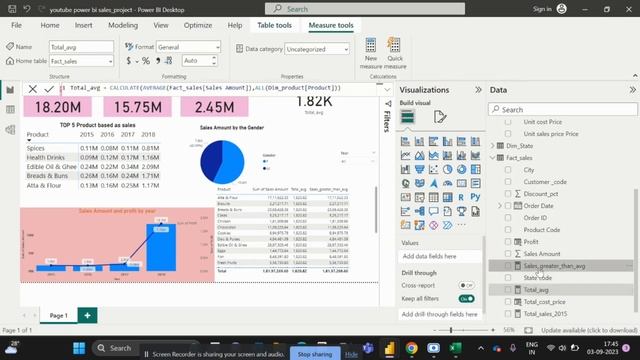Insert a Treemap visual

point(475,169)
